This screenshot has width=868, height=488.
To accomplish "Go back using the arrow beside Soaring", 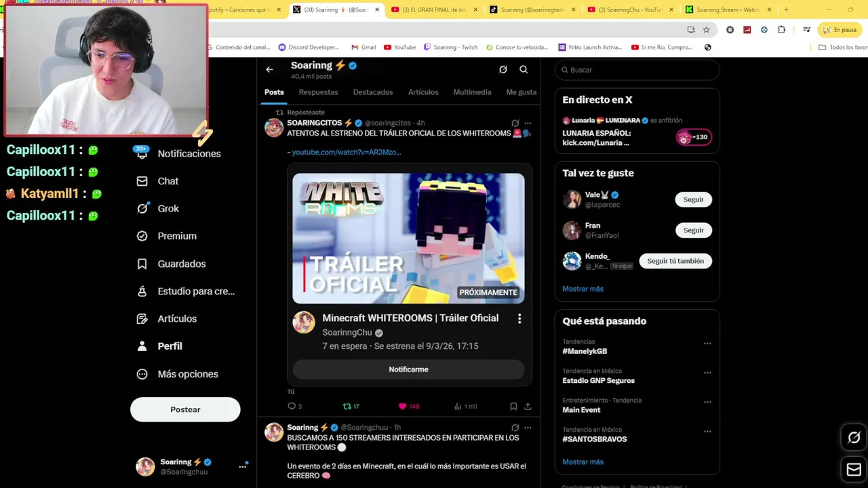I will tap(269, 70).
